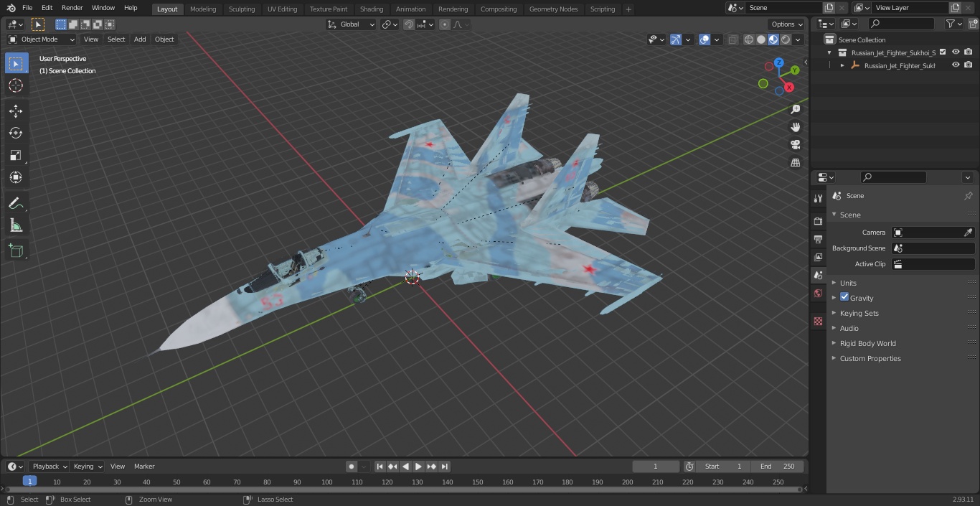
Task: Toggle X-ray mode in viewport header
Action: point(732,39)
